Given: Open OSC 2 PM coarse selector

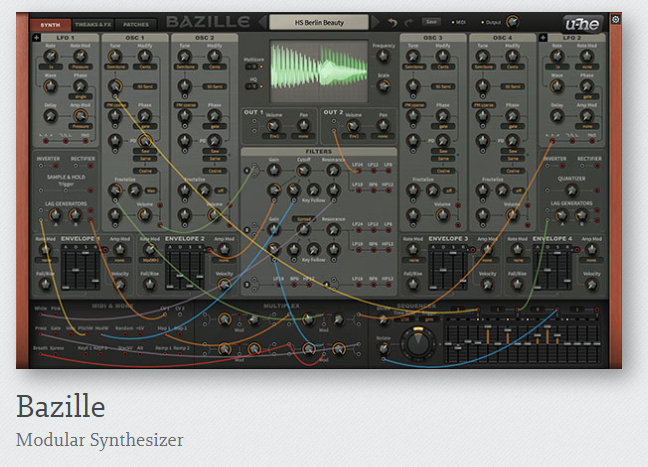Looking at the screenshot, I should (185, 105).
